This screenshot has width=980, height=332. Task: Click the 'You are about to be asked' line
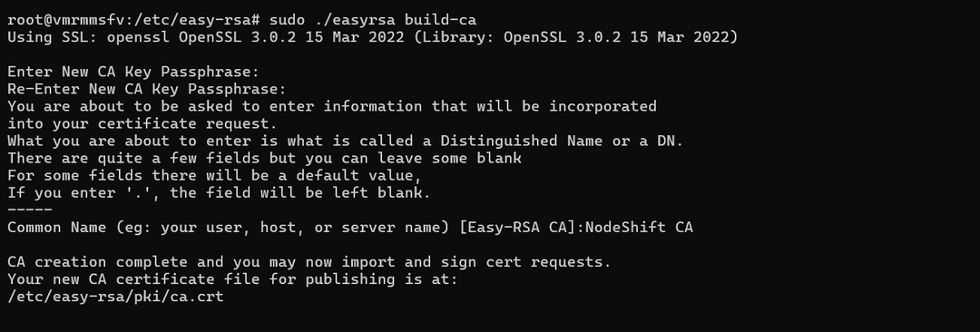332,106
